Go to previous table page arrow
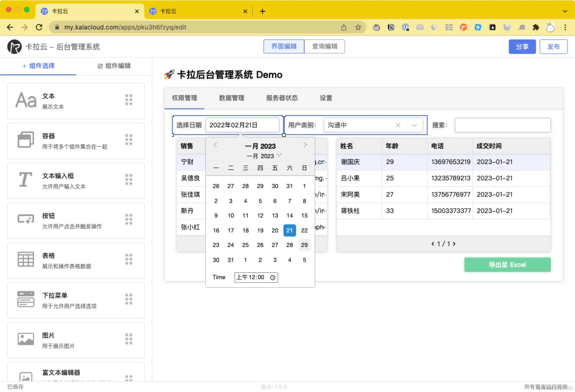 point(433,244)
